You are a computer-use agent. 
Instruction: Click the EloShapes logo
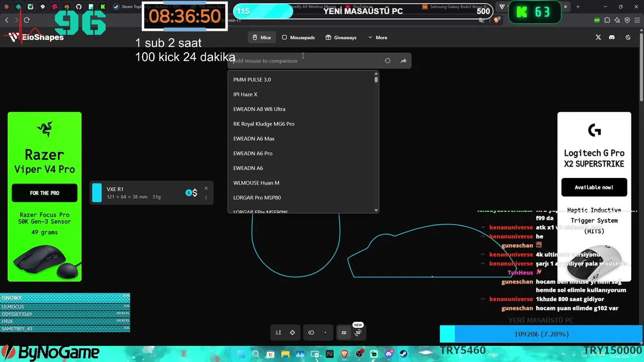36,37
